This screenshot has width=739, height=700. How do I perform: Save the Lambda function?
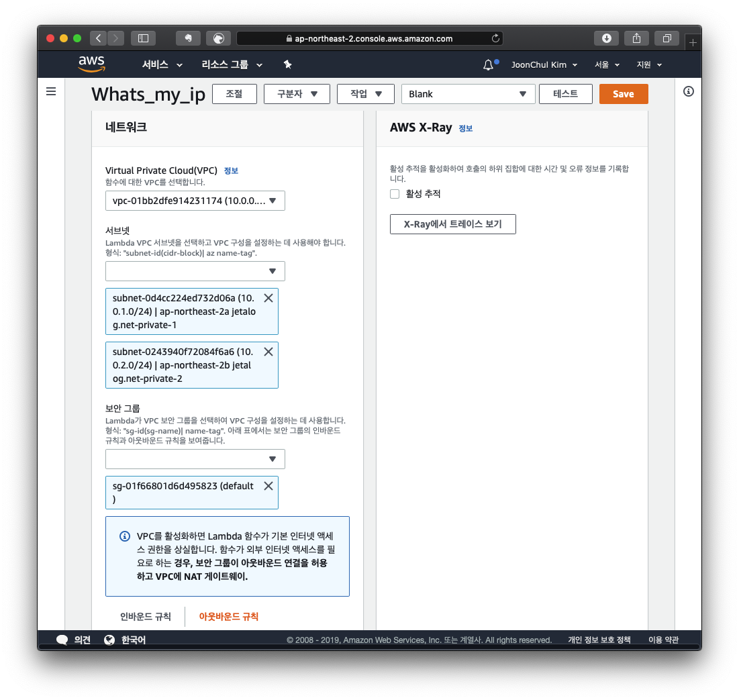(624, 94)
